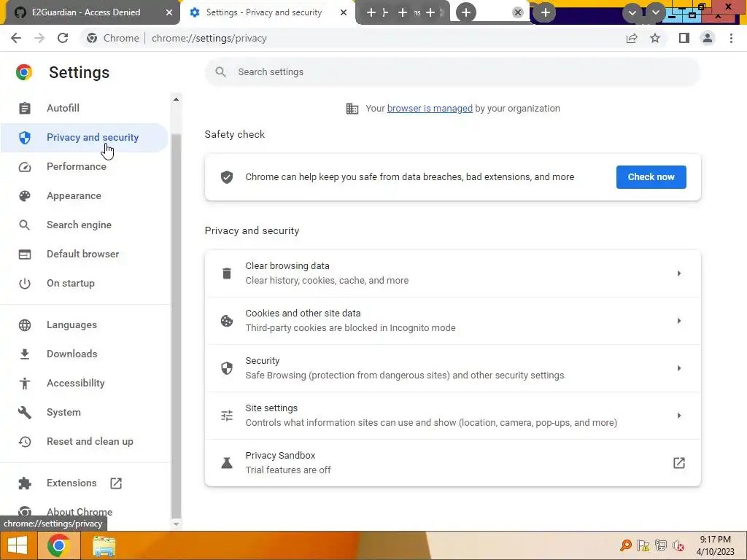Click the sidebar scroll up arrow

tap(176, 99)
